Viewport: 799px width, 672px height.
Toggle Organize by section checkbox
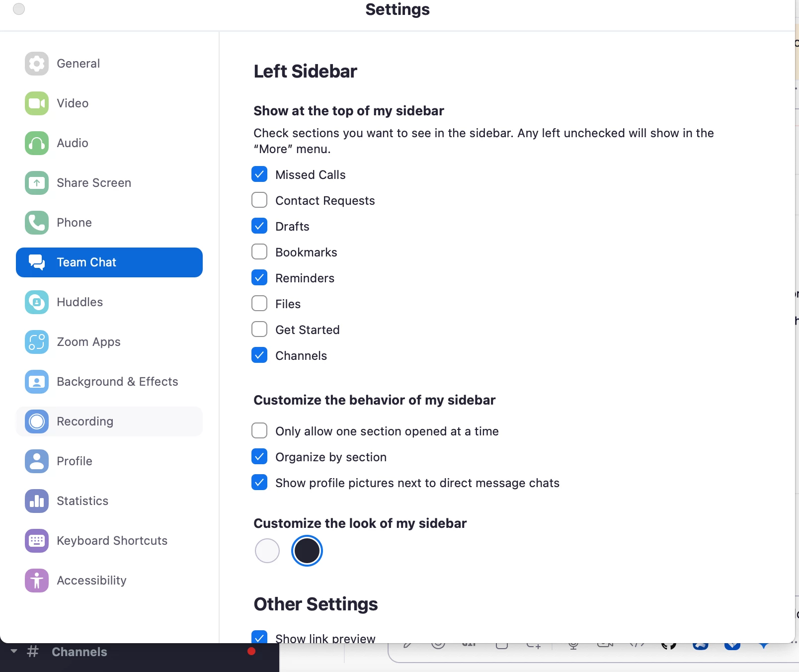click(x=259, y=456)
